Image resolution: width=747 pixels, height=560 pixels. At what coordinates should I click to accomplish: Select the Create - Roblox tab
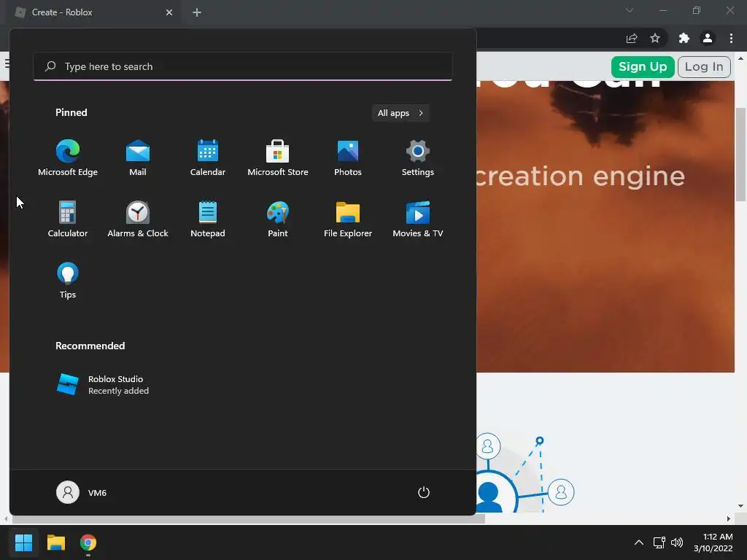95,12
